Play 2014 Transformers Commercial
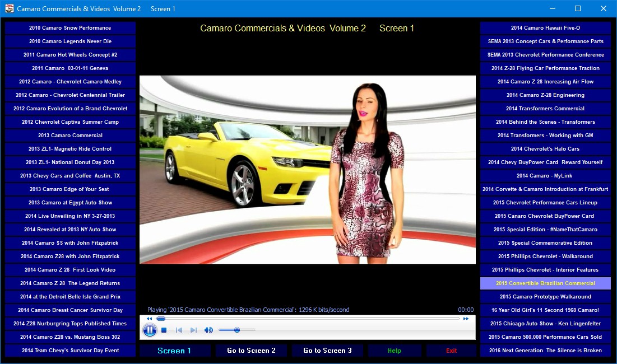 (545, 109)
